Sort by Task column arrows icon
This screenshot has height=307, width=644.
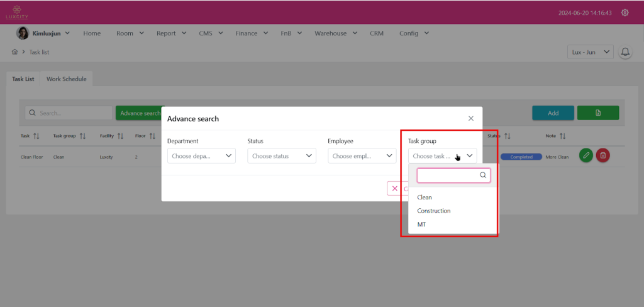[x=36, y=136]
